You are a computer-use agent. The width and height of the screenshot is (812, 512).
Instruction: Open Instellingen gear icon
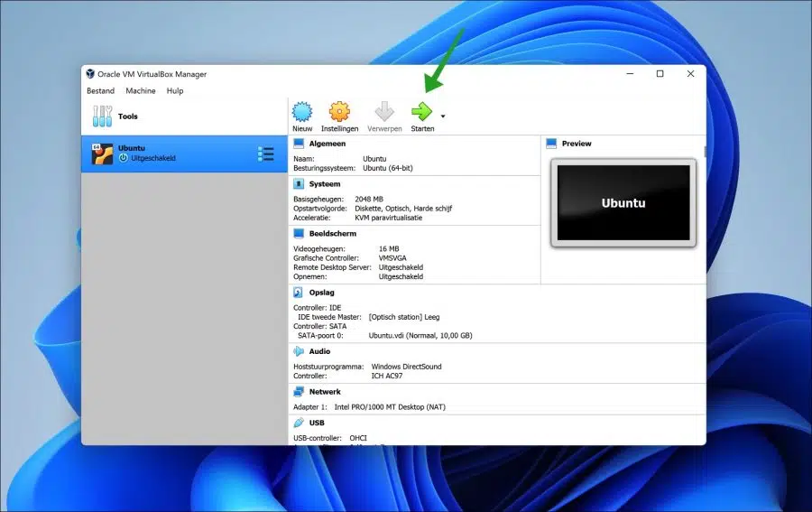click(339, 111)
